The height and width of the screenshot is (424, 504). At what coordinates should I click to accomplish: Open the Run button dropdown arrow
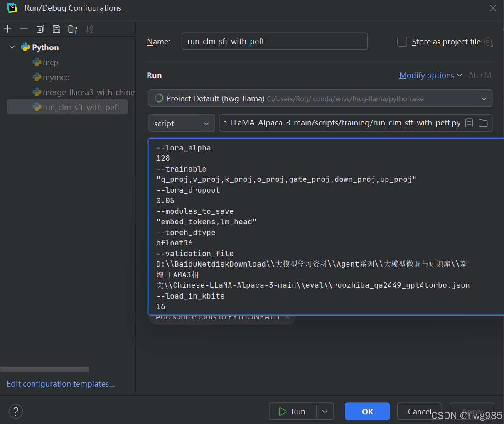coord(325,412)
